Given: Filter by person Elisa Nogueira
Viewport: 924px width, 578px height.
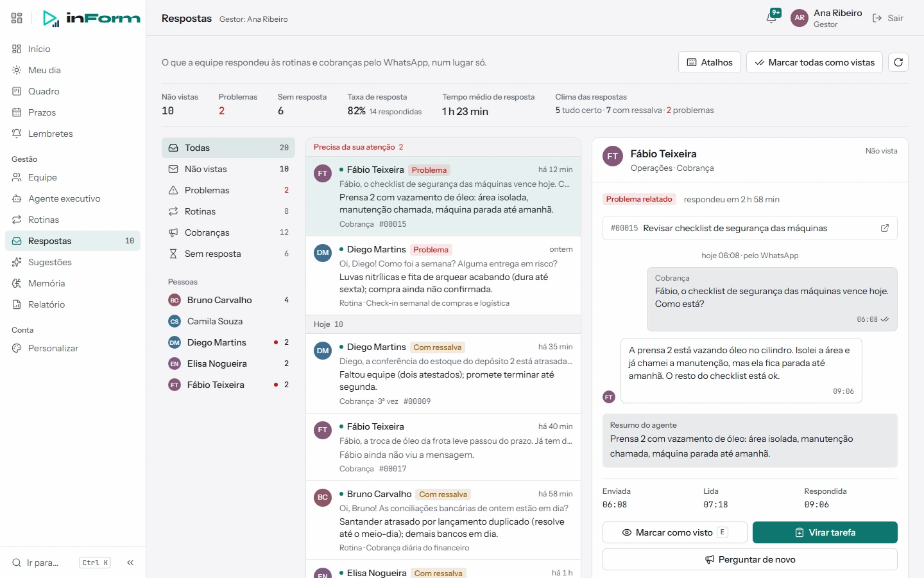Looking at the screenshot, I should click(x=228, y=363).
